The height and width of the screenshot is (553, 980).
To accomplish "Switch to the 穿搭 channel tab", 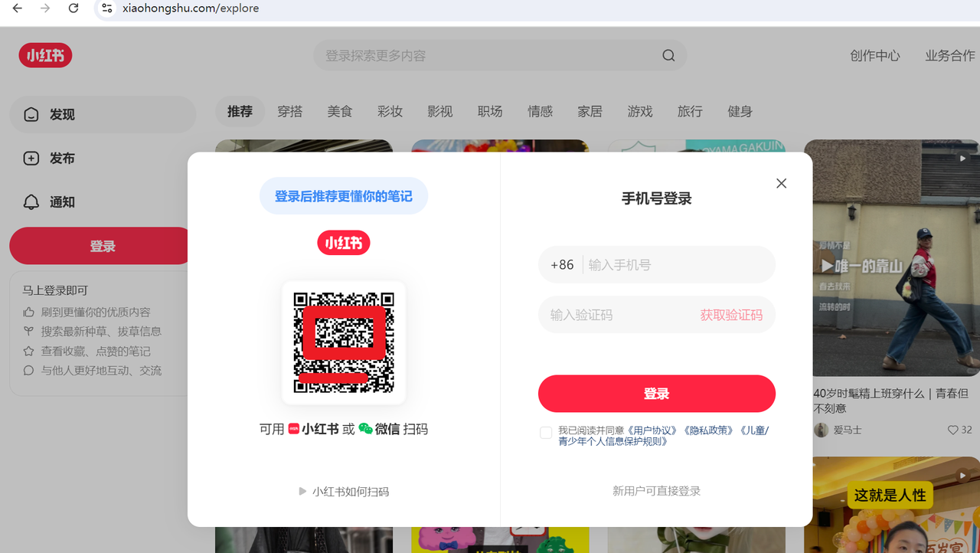I will pyautogui.click(x=290, y=111).
